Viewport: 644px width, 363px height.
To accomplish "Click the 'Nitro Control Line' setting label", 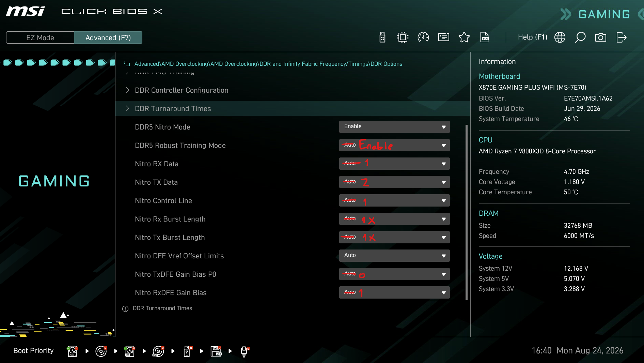I will coord(163,201).
